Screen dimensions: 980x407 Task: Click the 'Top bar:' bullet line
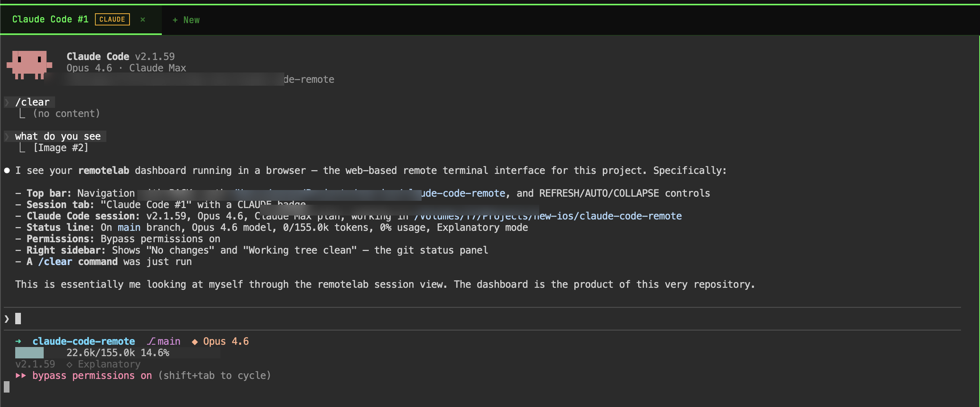click(363, 193)
